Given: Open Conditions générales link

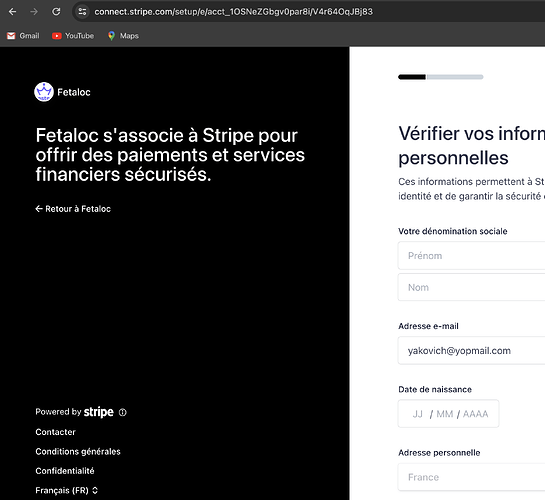Looking at the screenshot, I should pos(78,451).
